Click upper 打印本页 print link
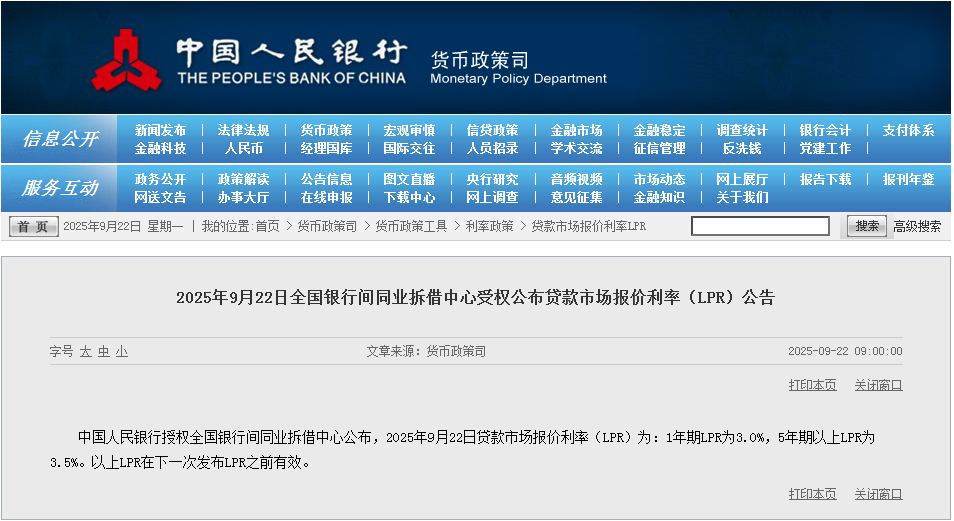 812,385
